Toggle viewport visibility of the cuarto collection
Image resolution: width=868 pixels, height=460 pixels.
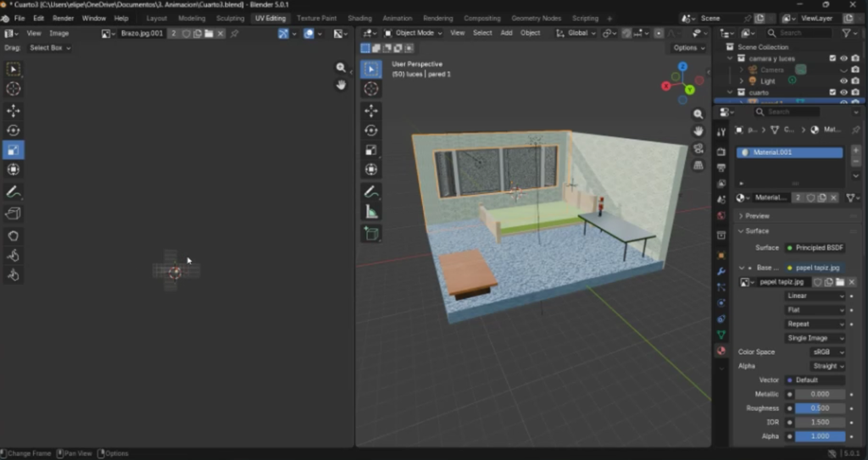point(843,92)
